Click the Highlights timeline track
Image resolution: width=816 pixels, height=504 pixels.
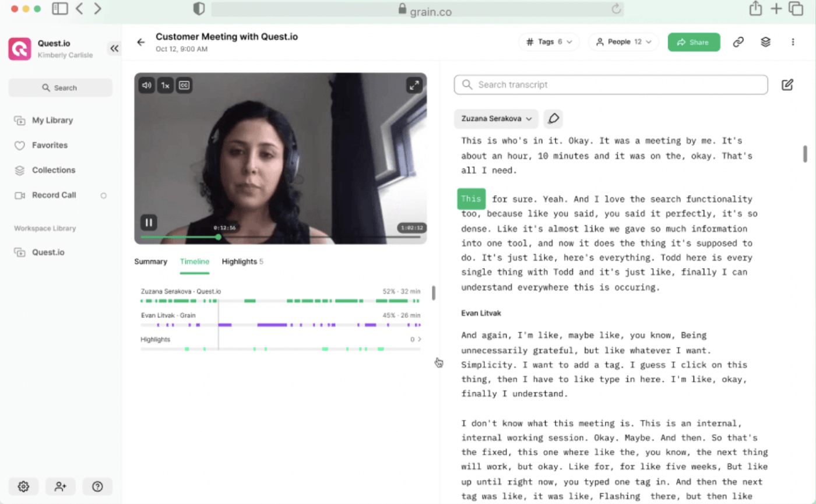click(x=280, y=348)
